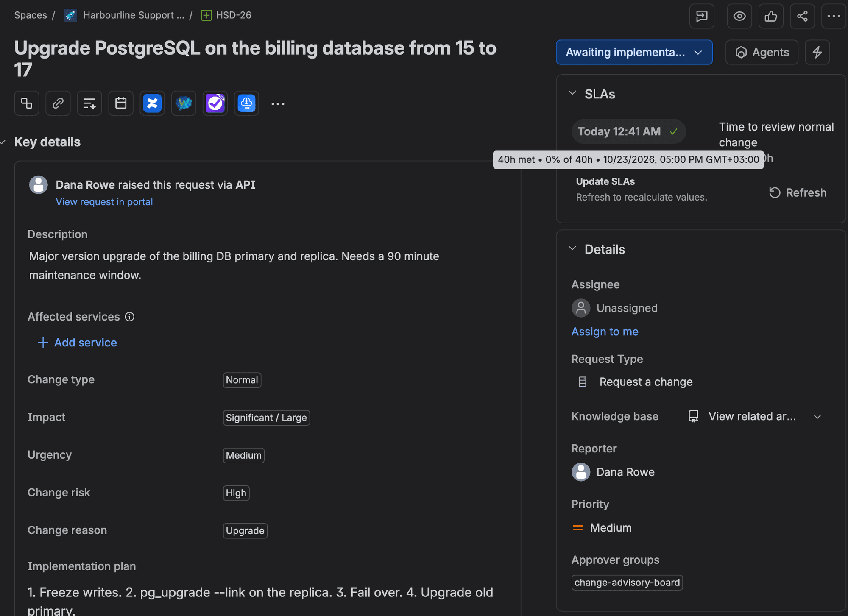848x616 pixels.
Task: Collapse the Key details section
Action: 3,142
